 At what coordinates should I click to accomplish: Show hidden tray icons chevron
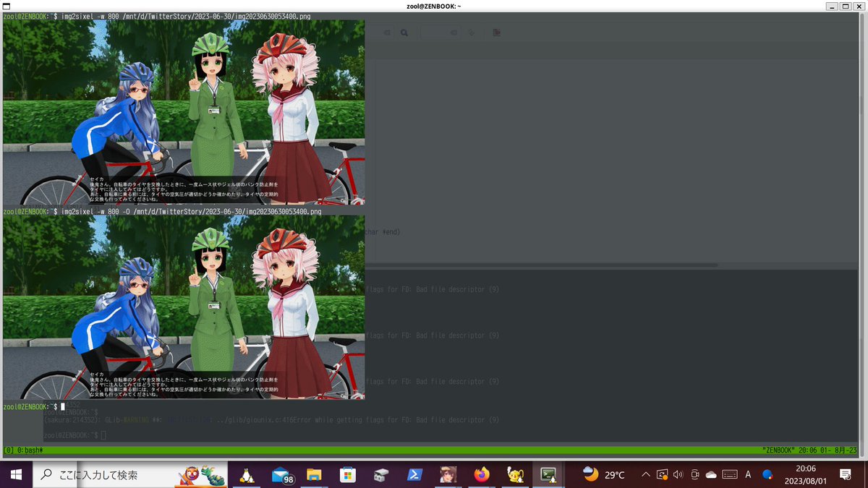pos(646,475)
